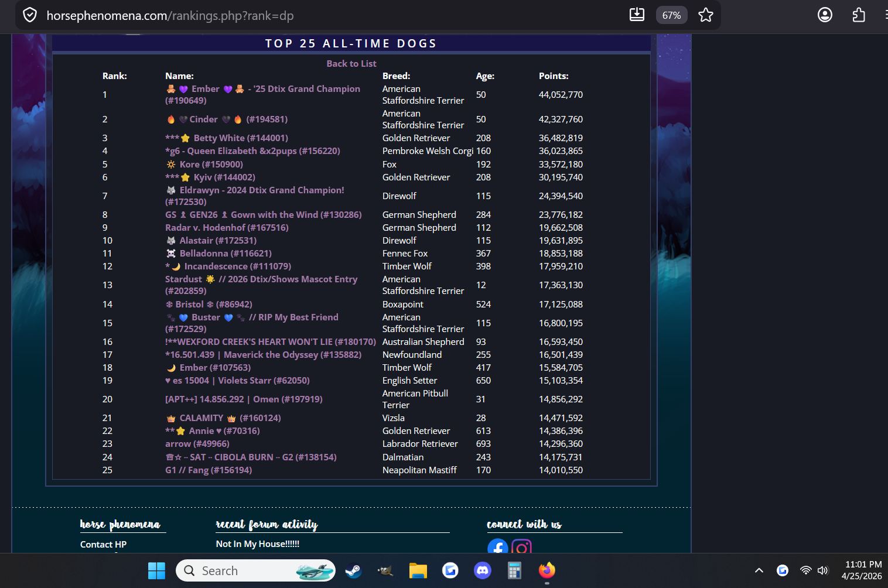This screenshot has width=888, height=588.
Task: Open WEXFORD CREEK'S HEART WON'T LIE link
Action: [271, 342]
